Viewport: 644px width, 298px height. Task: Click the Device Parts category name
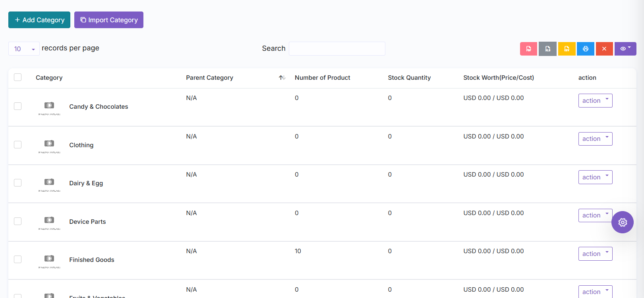pyautogui.click(x=87, y=222)
